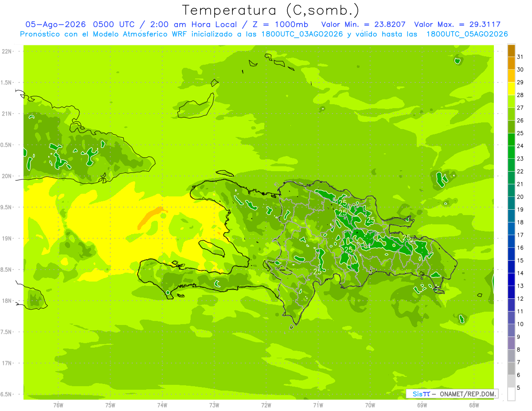Click the "69W" longitude axis label

[x=422, y=405]
